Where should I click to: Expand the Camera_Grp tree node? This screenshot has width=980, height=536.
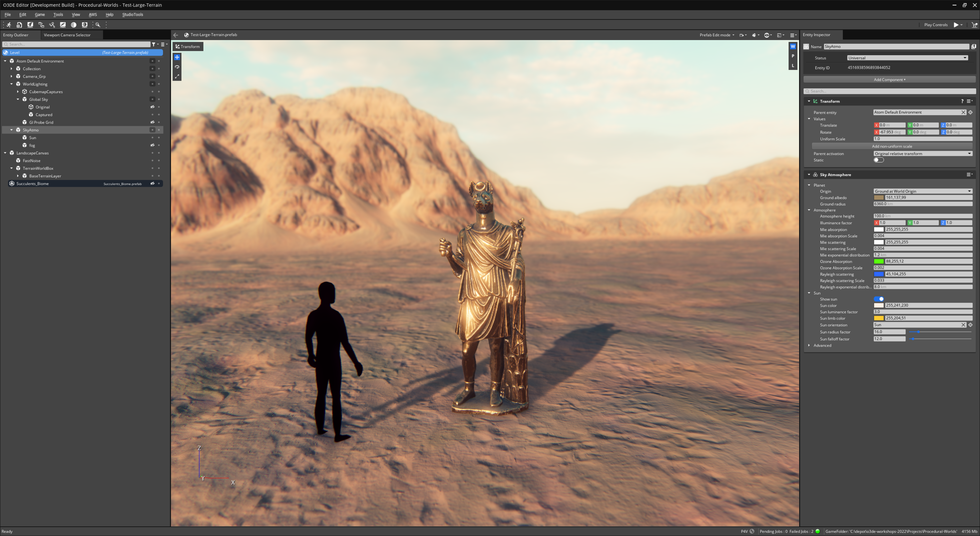coord(11,77)
